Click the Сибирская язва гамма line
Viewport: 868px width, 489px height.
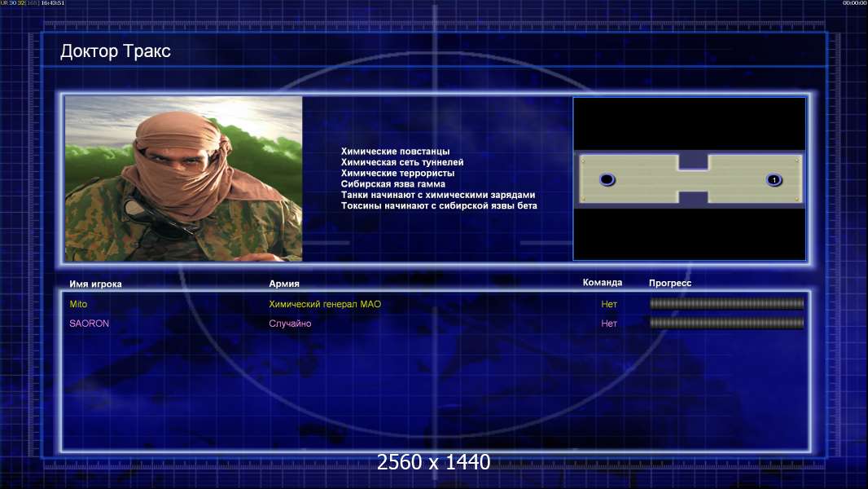(x=393, y=184)
